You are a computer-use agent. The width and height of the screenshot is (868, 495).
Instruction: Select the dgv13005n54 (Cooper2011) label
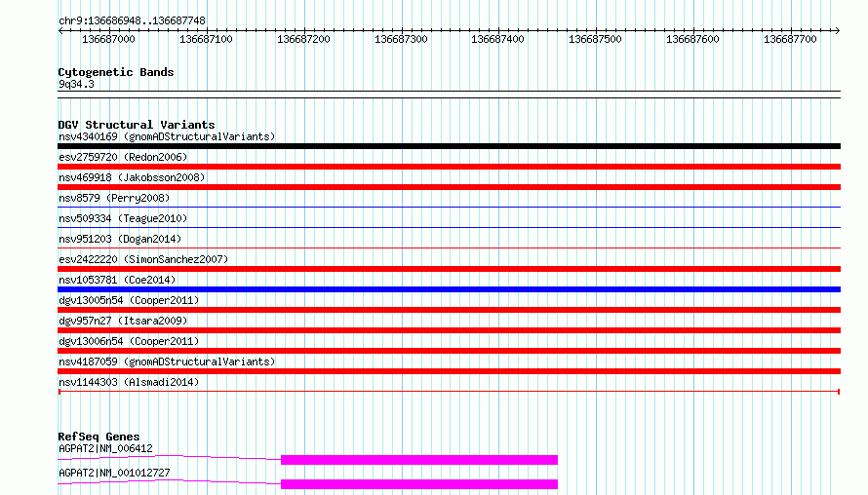[129, 300]
